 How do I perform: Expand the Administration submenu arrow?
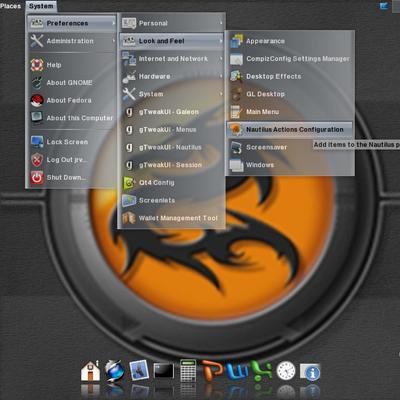(113, 41)
